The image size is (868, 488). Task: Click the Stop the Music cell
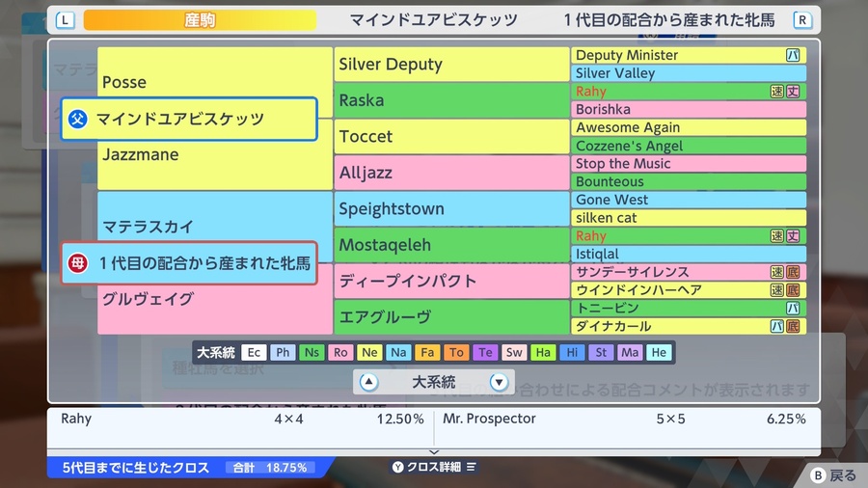(689, 164)
